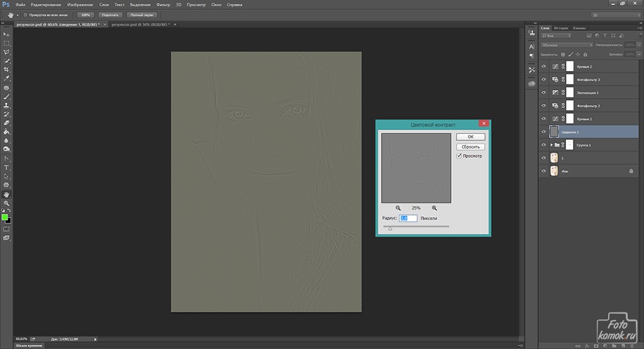Select the Type (T) tool
644x349 pixels.
pyautogui.click(x=6, y=168)
